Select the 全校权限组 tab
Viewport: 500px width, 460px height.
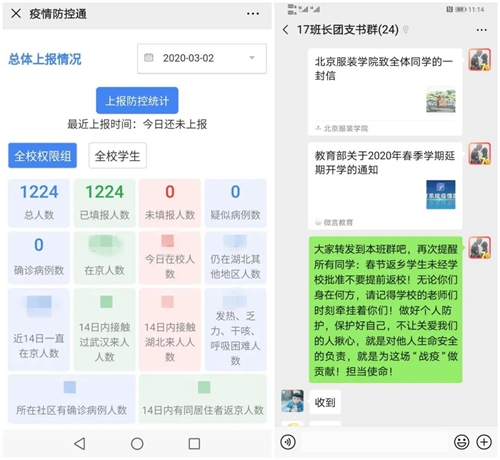[x=43, y=156]
